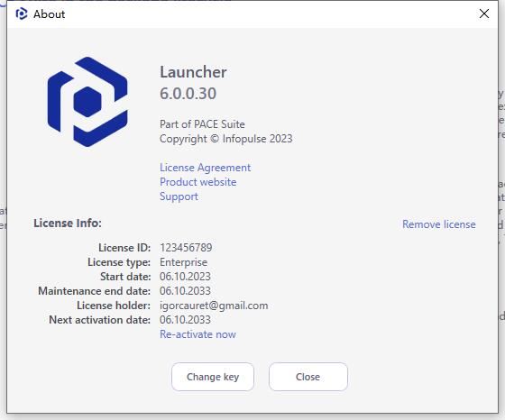Click the 'License ID:' label
Viewport: 505px width, 420px height.
tap(124, 248)
